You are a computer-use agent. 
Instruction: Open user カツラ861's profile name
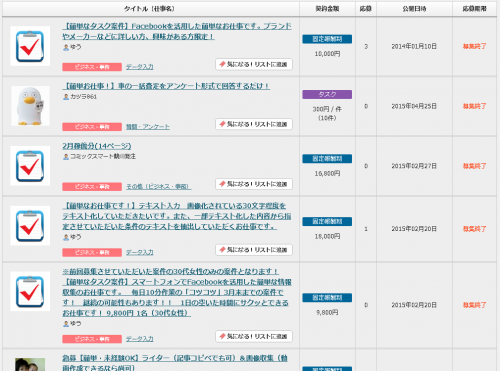coord(84,97)
